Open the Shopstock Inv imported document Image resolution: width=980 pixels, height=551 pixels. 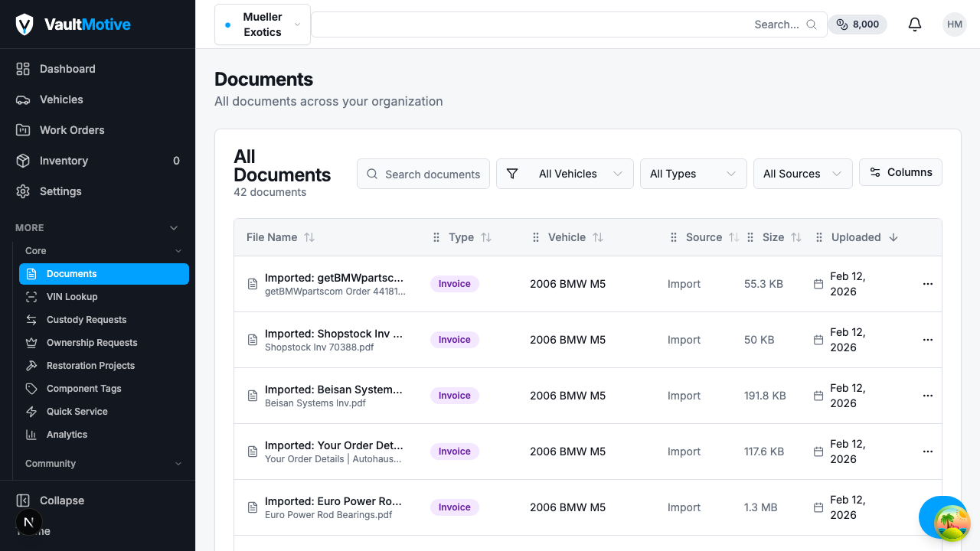pos(334,334)
